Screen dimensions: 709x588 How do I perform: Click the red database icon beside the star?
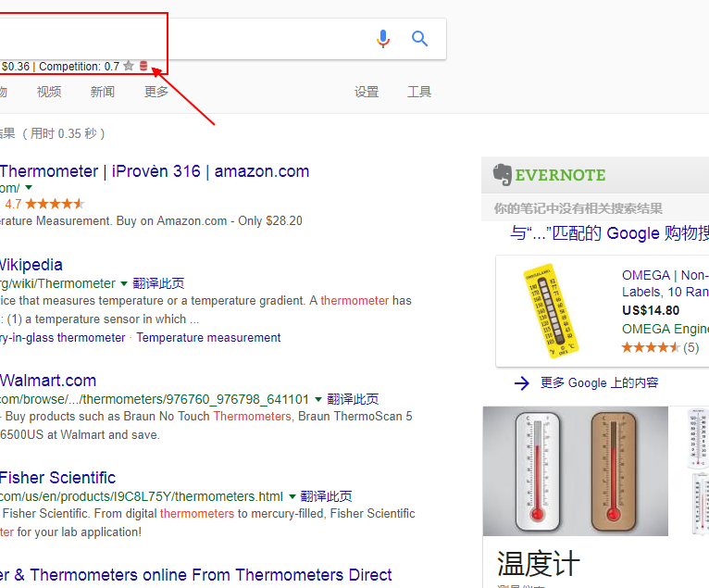[143, 67]
